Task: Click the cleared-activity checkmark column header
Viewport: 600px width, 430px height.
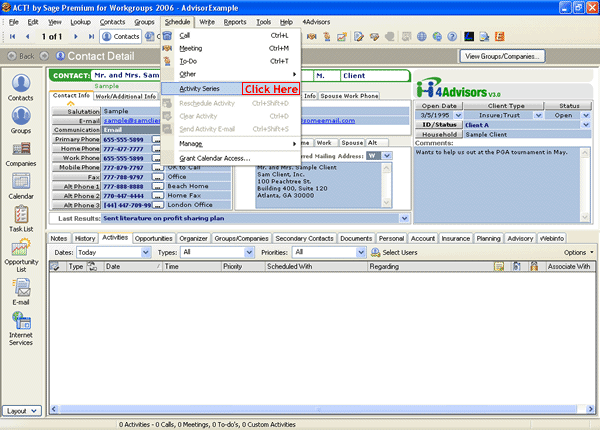Action: pos(55,266)
